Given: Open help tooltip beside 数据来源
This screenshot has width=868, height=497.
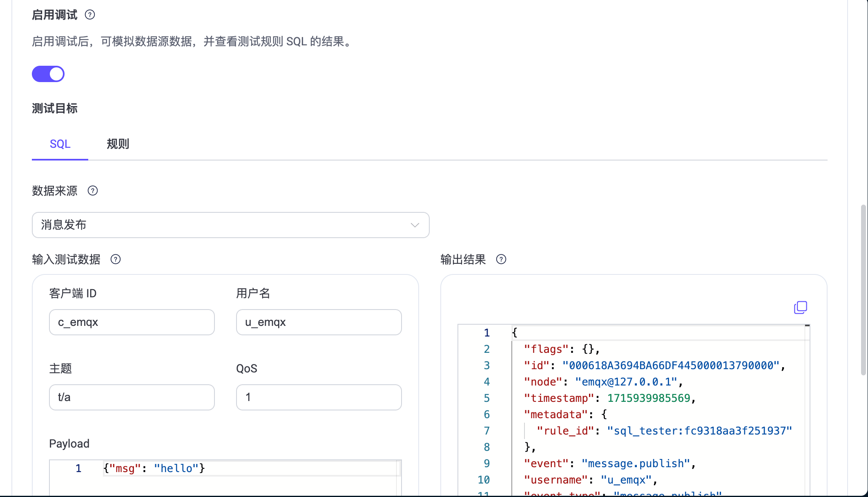Looking at the screenshot, I should [92, 190].
